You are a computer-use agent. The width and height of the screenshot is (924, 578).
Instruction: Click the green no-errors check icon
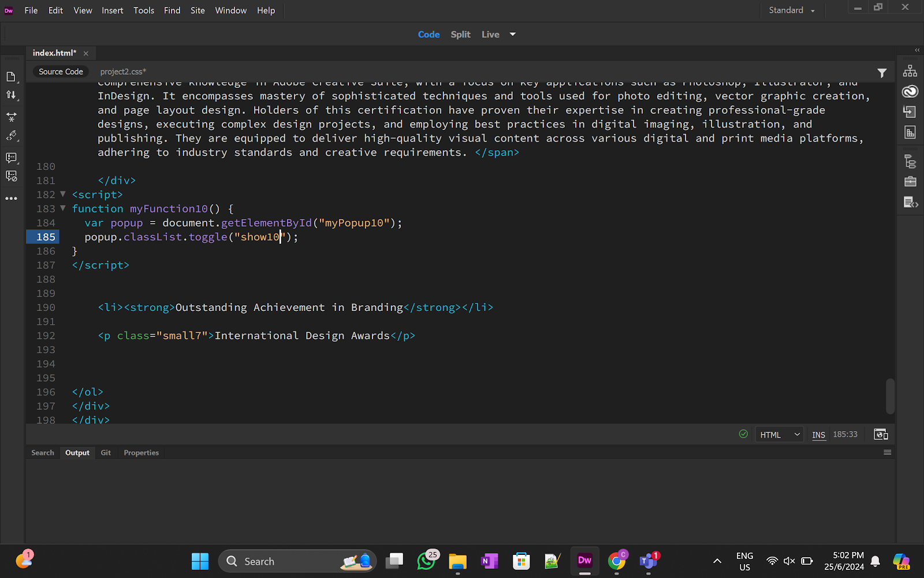click(x=743, y=434)
